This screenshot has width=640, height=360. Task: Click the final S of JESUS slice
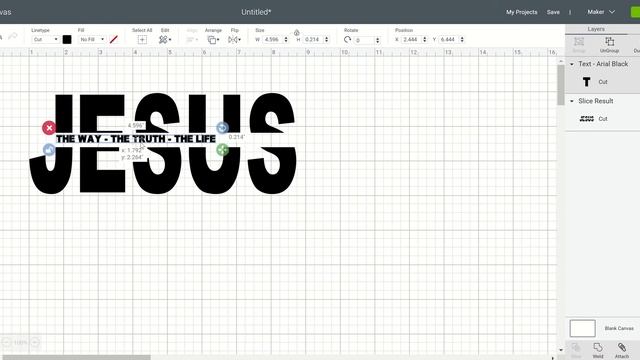coord(272,143)
